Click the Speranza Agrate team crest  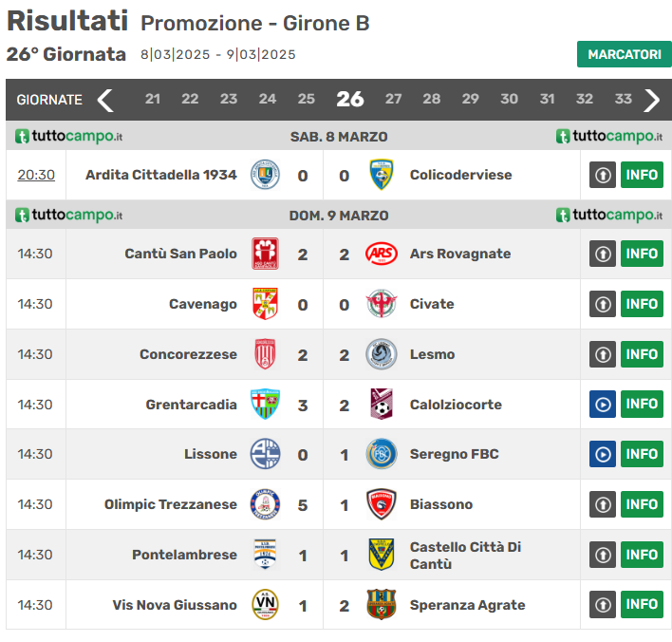382,605
